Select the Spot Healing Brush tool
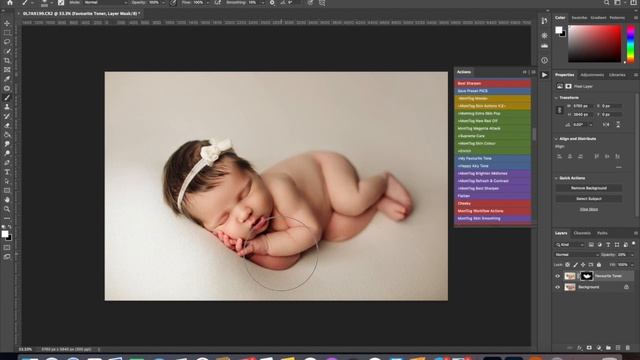640x360 pixels. pyautogui.click(x=7, y=88)
